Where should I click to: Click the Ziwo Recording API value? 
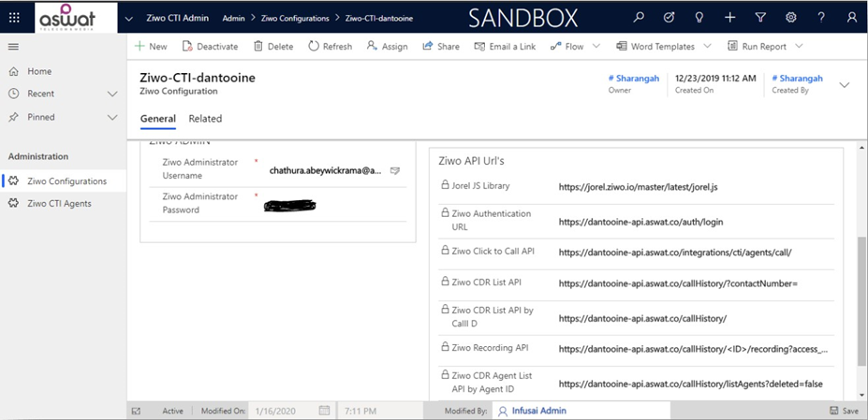[x=694, y=349]
